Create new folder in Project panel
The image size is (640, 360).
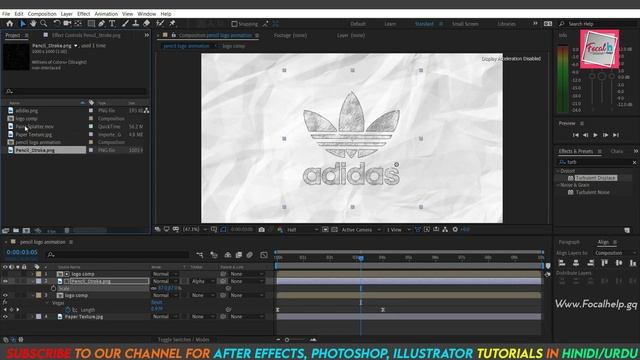click(16, 231)
